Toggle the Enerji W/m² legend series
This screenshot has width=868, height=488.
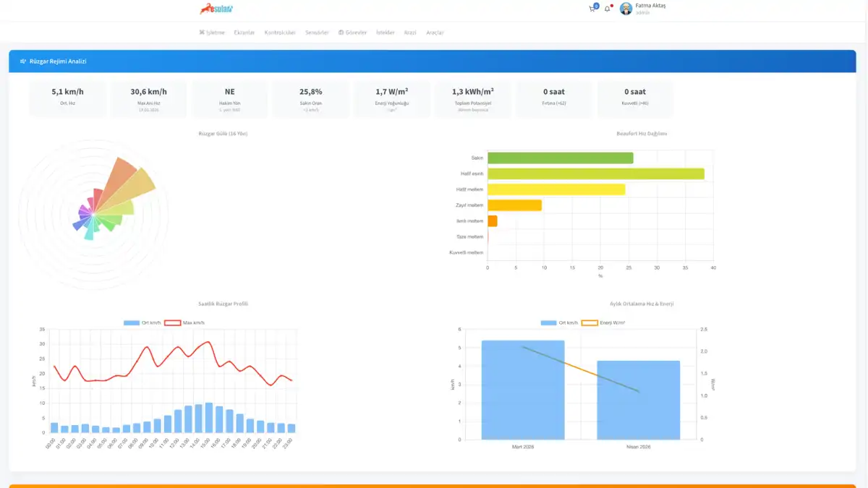pyautogui.click(x=603, y=322)
